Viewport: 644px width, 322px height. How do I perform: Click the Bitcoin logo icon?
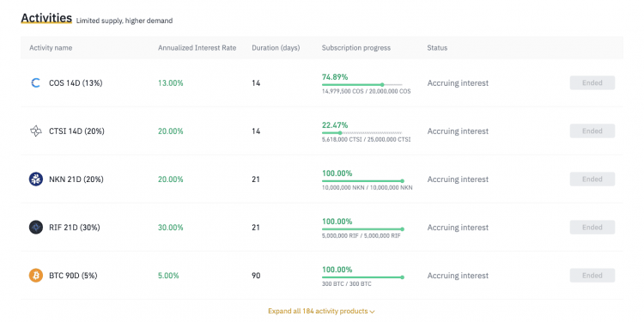point(36,276)
